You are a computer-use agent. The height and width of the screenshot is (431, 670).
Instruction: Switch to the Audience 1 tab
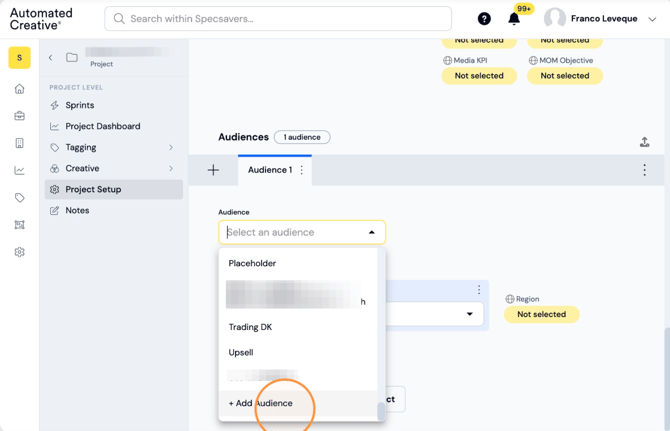point(270,170)
